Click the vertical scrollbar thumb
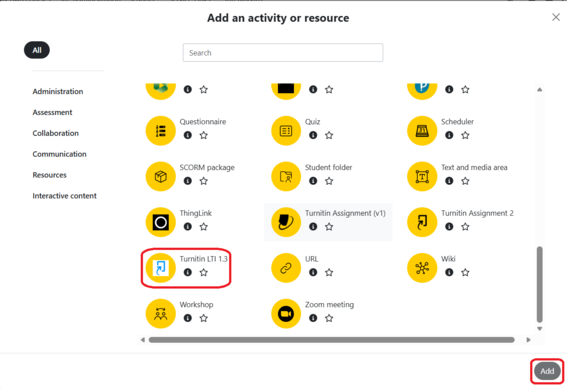Screen dimensions: 567x388 540,284
